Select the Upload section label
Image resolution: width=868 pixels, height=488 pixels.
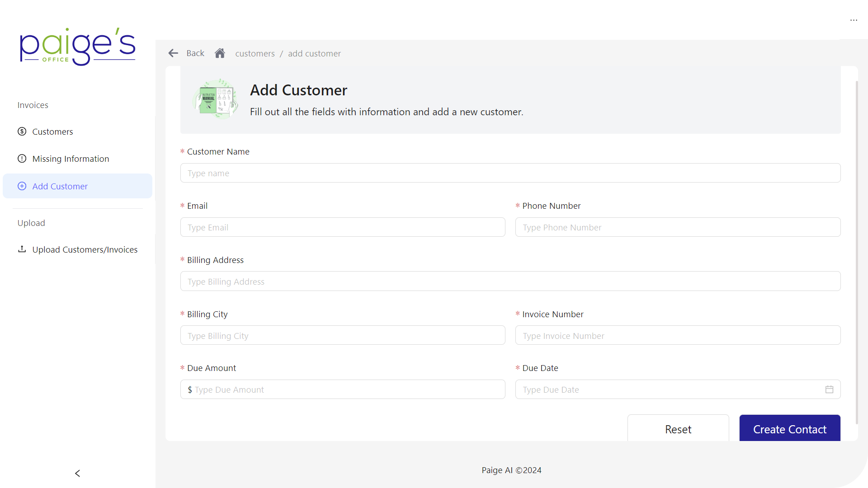click(x=31, y=223)
